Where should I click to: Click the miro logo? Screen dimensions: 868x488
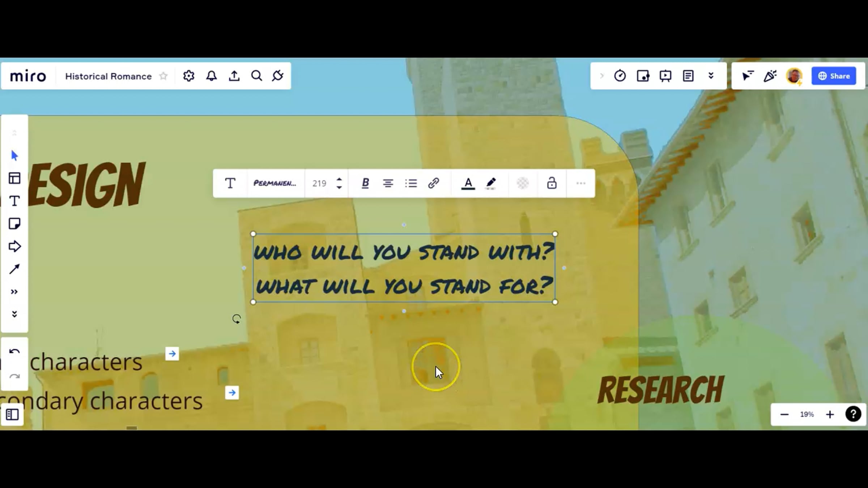tap(28, 76)
